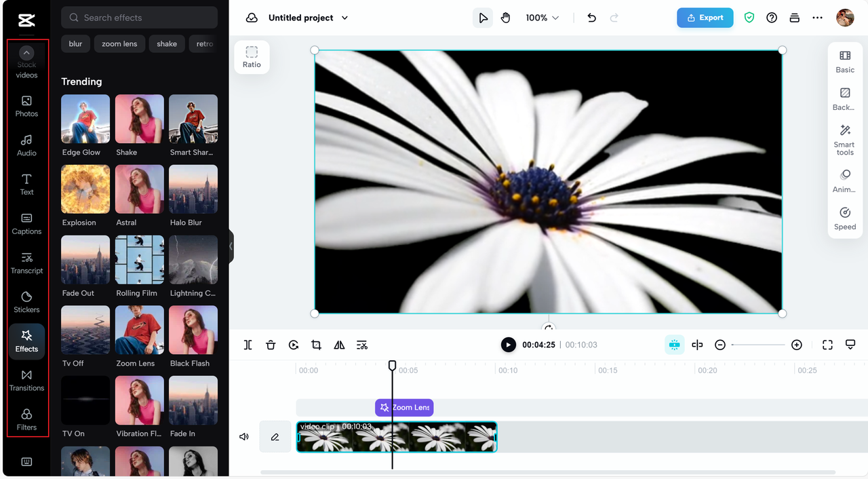Collapse the sidebar with up chevron
Image resolution: width=868 pixels, height=479 pixels.
(26, 53)
